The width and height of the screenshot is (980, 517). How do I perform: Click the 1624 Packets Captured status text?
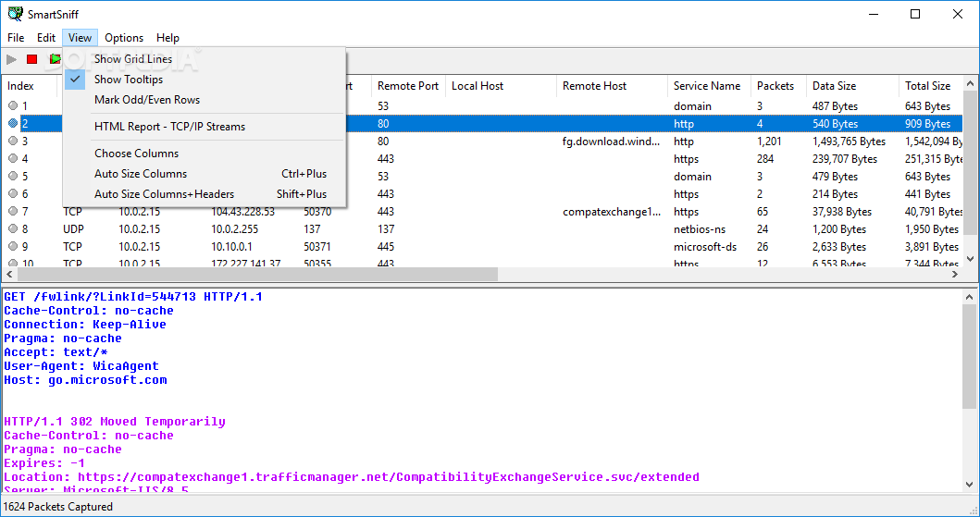coord(58,507)
